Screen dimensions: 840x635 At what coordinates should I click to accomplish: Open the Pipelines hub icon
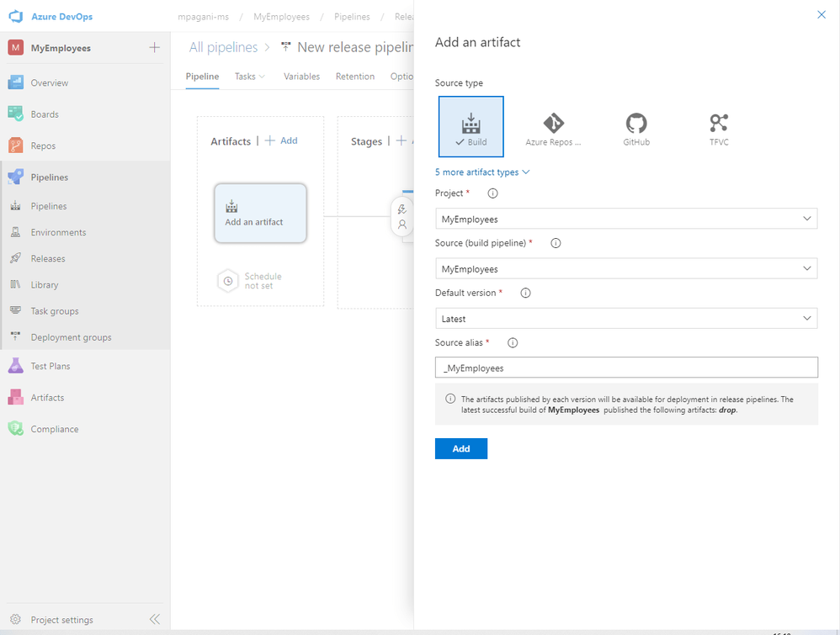pos(15,177)
